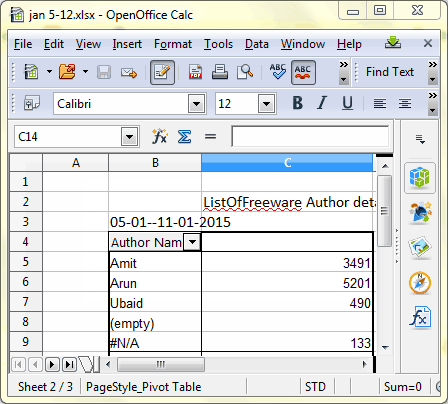448x404 pixels.
Task: Click the green download update icon
Action: (x=393, y=43)
